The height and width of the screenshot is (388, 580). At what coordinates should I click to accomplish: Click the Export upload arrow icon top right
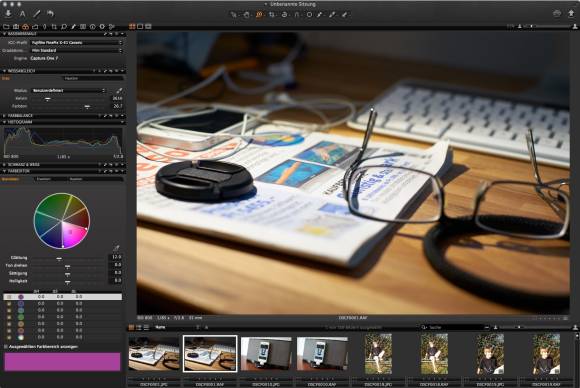[x=571, y=14]
